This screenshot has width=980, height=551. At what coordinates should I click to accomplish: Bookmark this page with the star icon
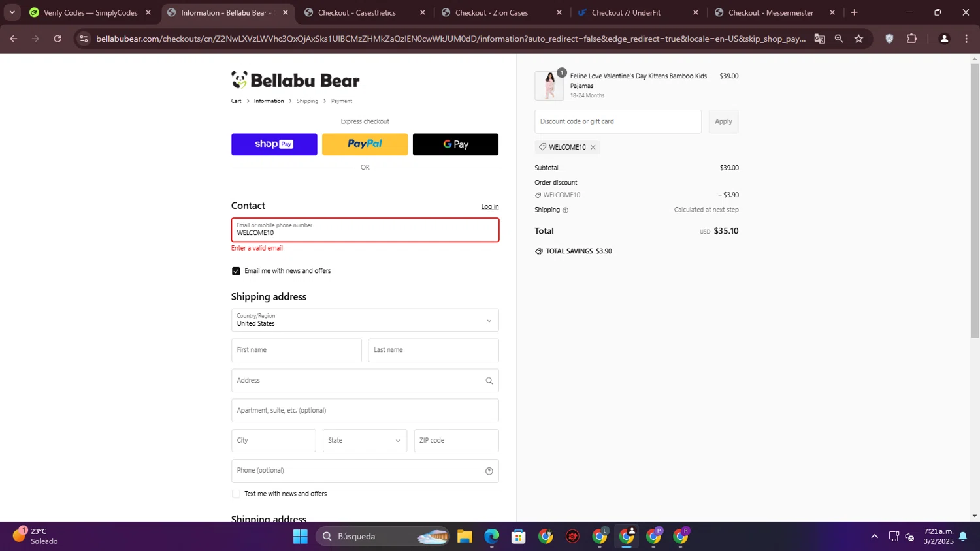[x=858, y=39]
